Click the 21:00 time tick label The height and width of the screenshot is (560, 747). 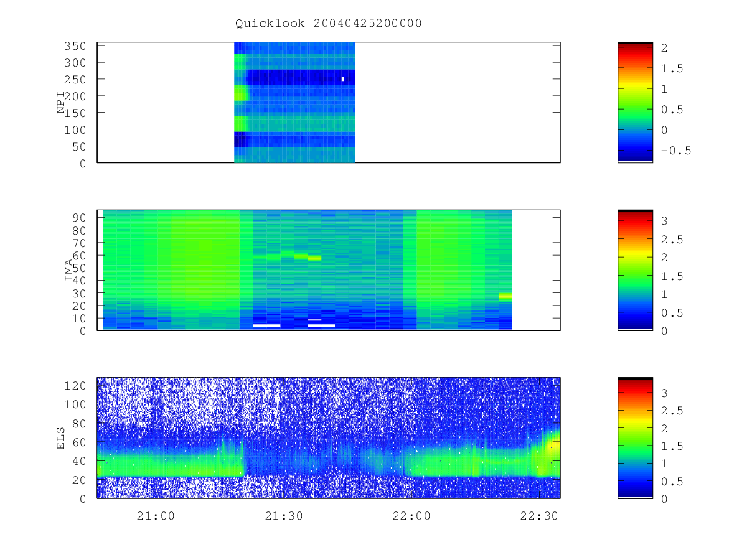155,515
